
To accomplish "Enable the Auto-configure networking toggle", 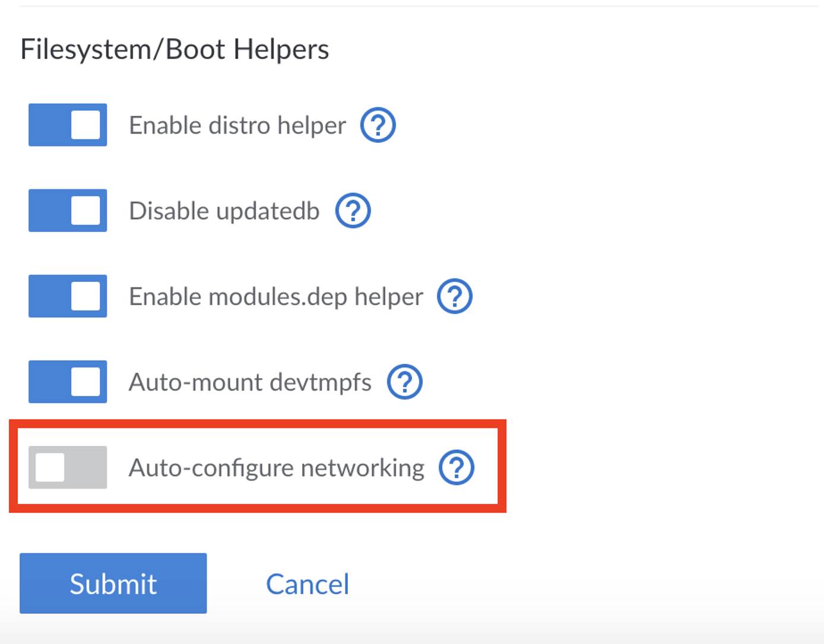I will click(67, 468).
